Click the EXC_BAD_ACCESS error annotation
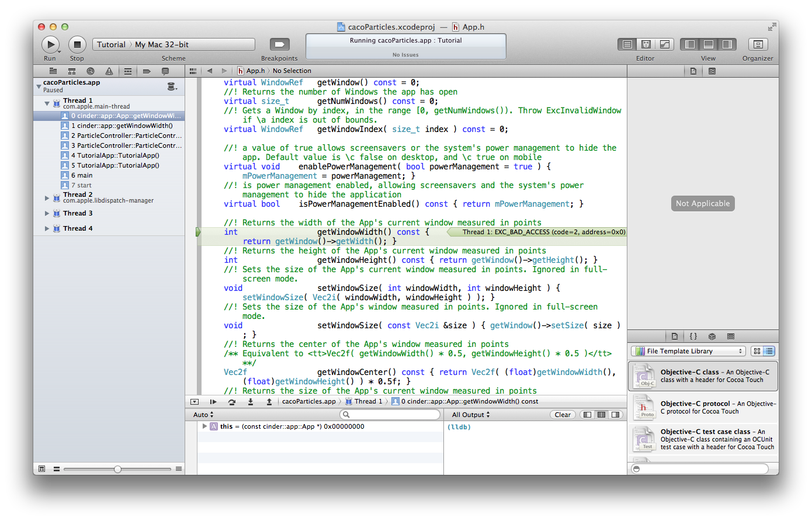 pyautogui.click(x=537, y=232)
